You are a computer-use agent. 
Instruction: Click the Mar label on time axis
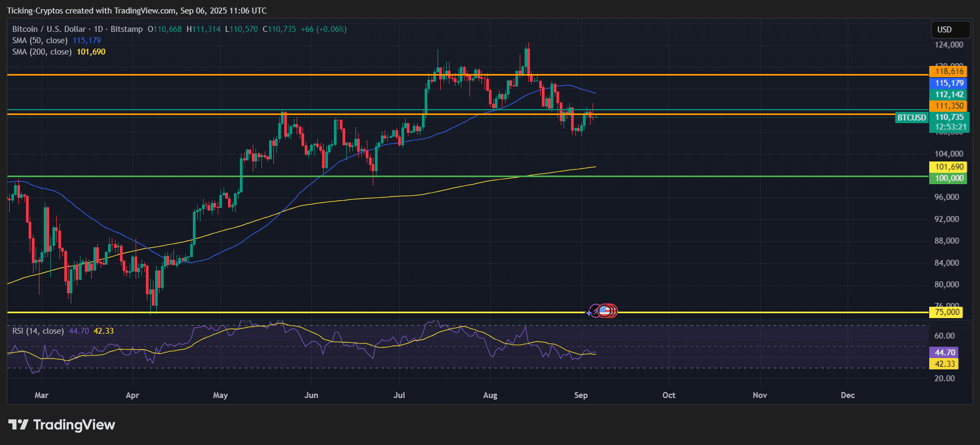42,395
